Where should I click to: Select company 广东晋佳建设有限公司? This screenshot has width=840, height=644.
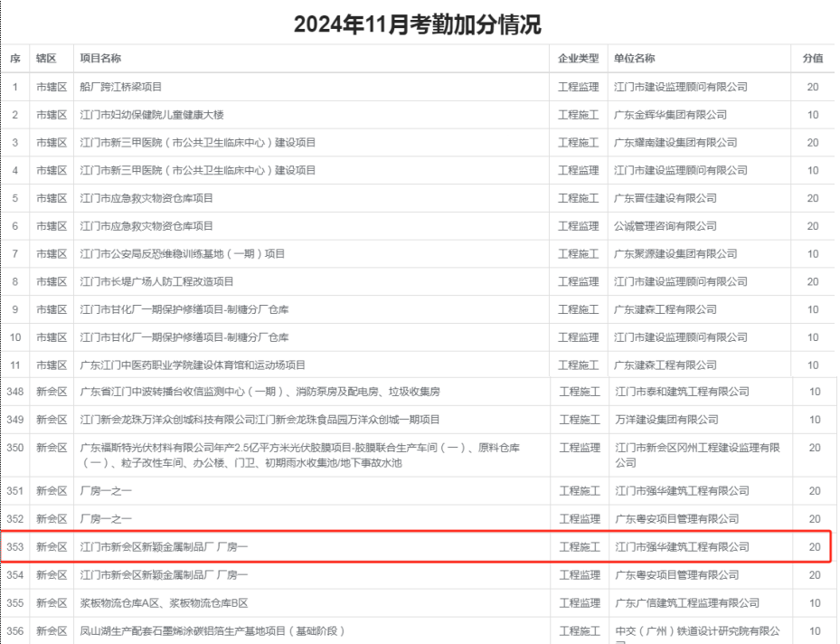click(x=665, y=198)
